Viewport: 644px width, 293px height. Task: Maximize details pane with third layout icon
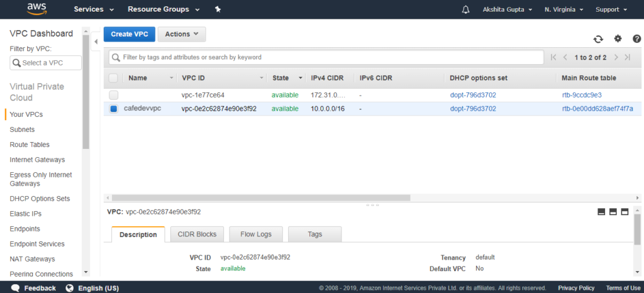(625, 212)
